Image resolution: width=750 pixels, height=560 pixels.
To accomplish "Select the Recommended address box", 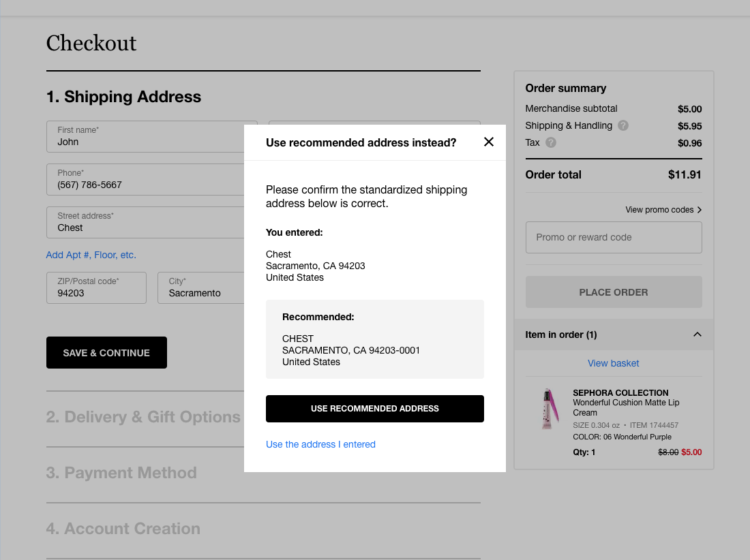I will tap(374, 339).
